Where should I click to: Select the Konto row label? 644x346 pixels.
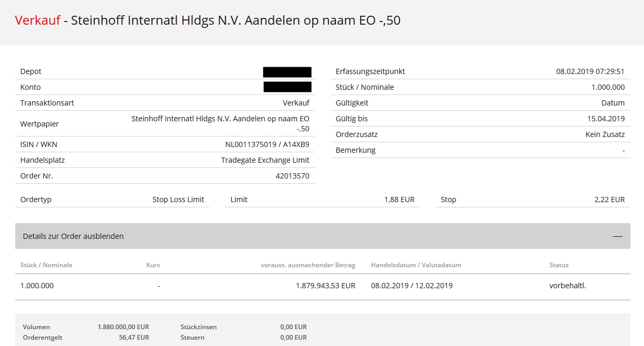click(x=30, y=87)
